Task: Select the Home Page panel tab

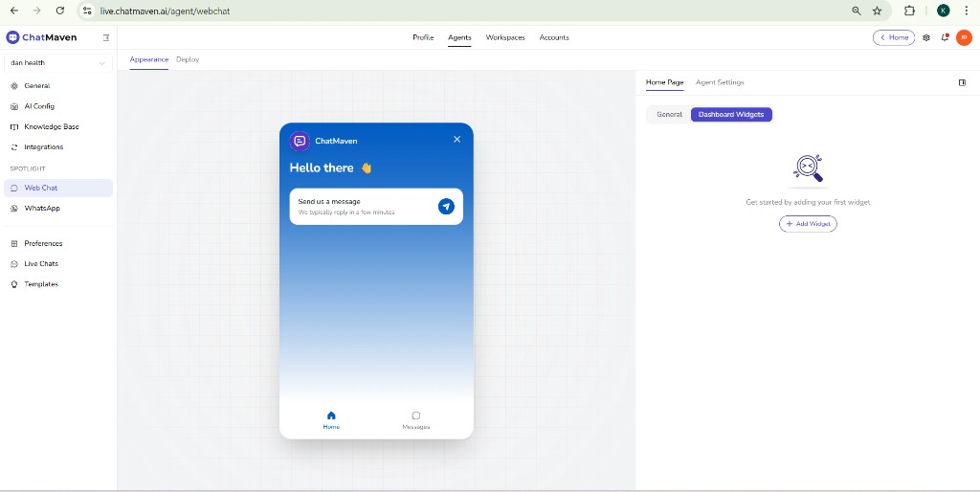Action: click(x=664, y=82)
